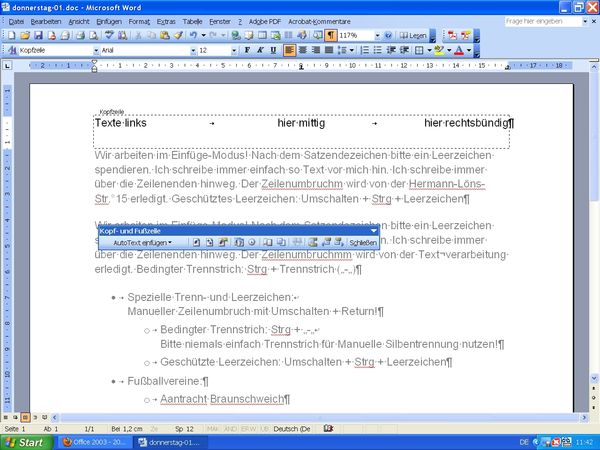Click into the Frage hier eingeben field
600x450 pixels.
(x=543, y=21)
